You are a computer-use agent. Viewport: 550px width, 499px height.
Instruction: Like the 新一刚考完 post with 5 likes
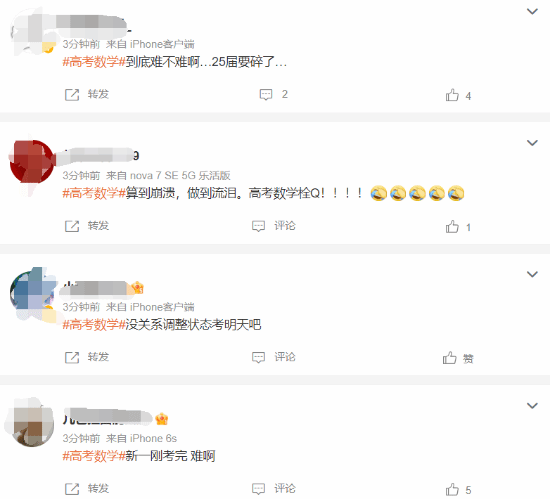(x=452, y=489)
